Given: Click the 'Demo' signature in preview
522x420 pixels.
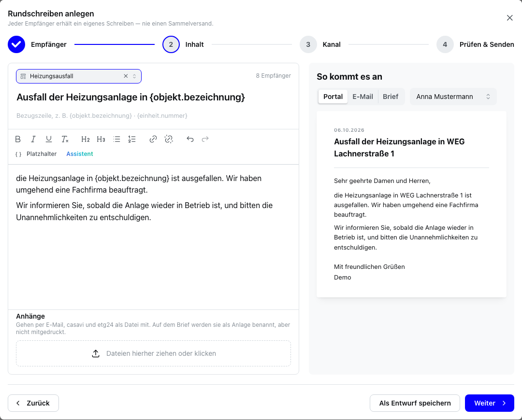Looking at the screenshot, I should (x=343, y=277).
